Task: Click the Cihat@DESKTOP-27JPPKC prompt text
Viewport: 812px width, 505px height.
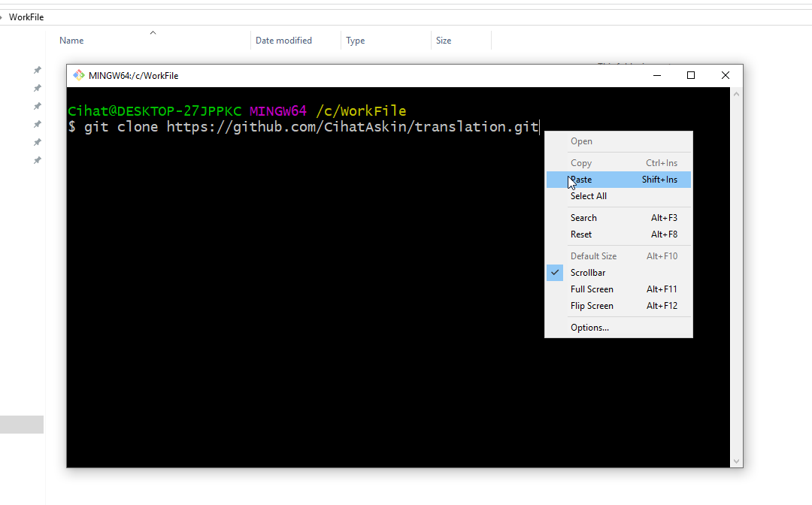Action: coord(154,111)
